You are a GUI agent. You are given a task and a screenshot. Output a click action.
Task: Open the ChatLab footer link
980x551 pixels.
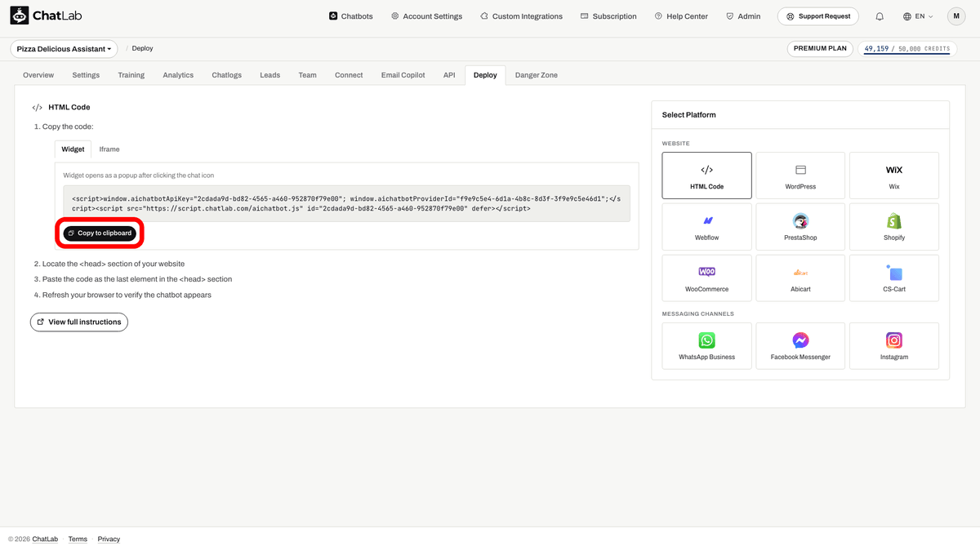tap(45, 540)
